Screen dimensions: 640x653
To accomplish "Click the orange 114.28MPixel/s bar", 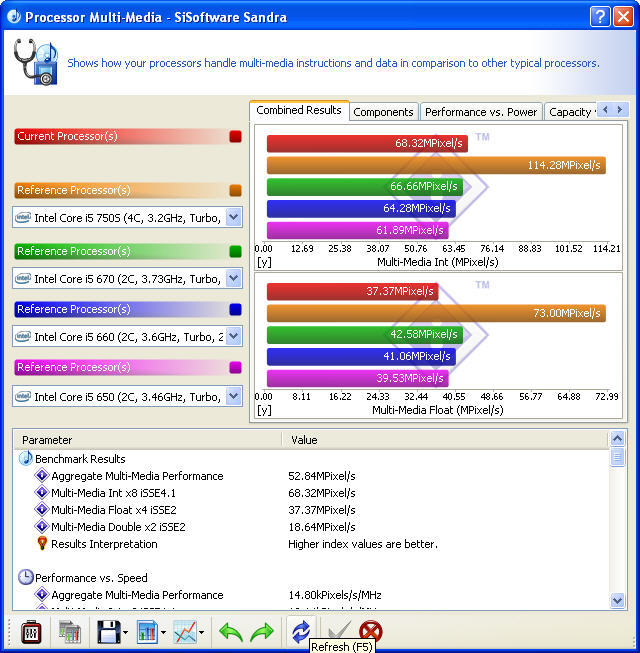I will [x=436, y=165].
